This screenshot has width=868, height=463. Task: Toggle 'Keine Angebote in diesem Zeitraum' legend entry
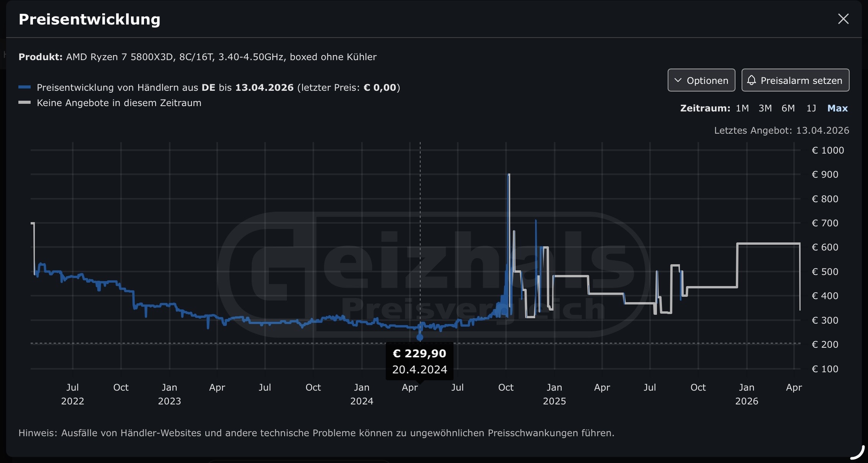tap(119, 103)
